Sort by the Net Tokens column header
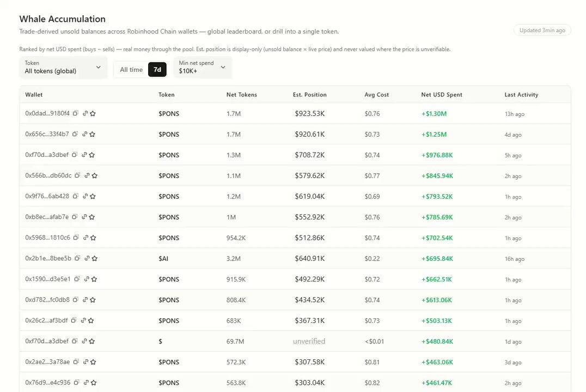 241,95
